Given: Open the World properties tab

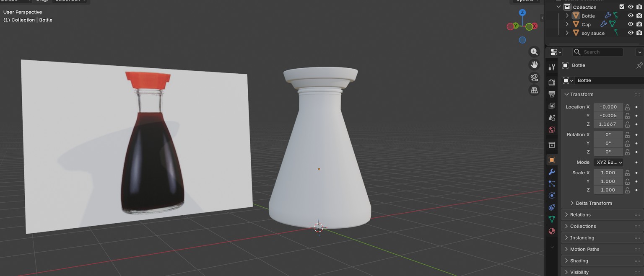Looking at the screenshot, I should 552,130.
